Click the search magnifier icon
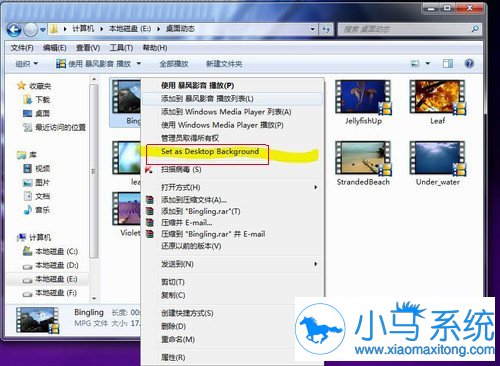This screenshot has width=500, height=366. pos(475,29)
